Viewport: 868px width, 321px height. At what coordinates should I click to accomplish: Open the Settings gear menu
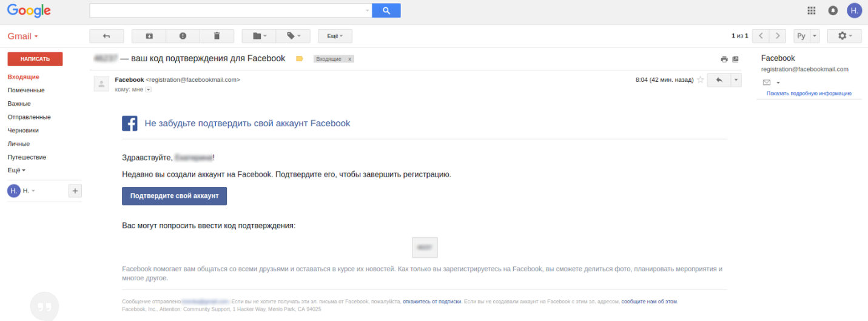tap(845, 36)
